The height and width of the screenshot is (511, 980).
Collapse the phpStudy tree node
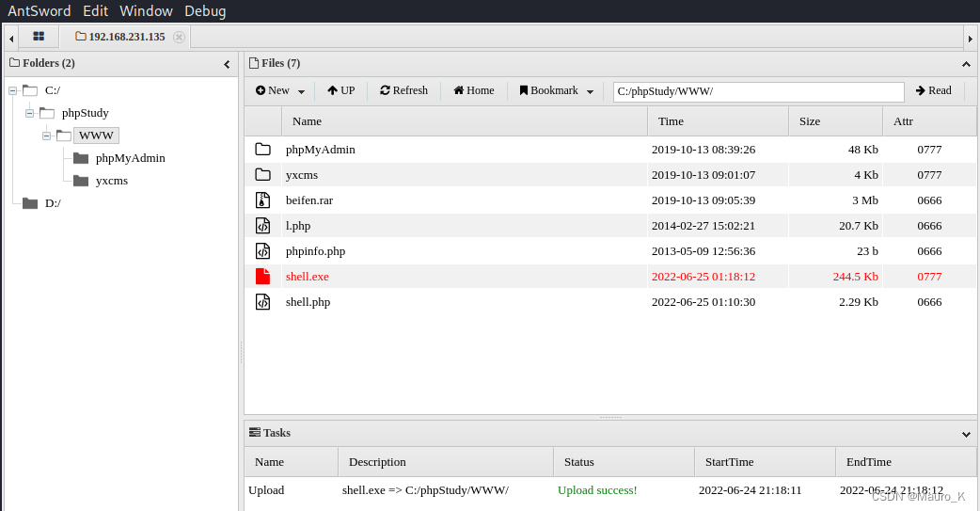coord(29,113)
